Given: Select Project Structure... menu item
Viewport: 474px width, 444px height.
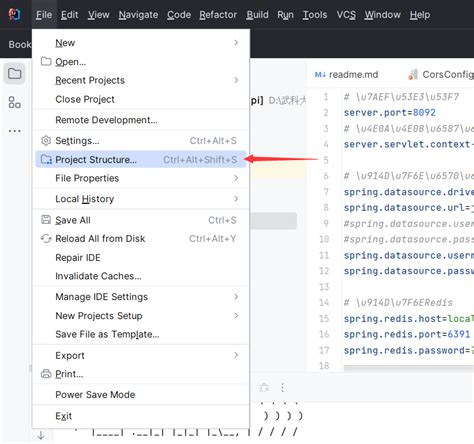Looking at the screenshot, I should pos(141,159).
